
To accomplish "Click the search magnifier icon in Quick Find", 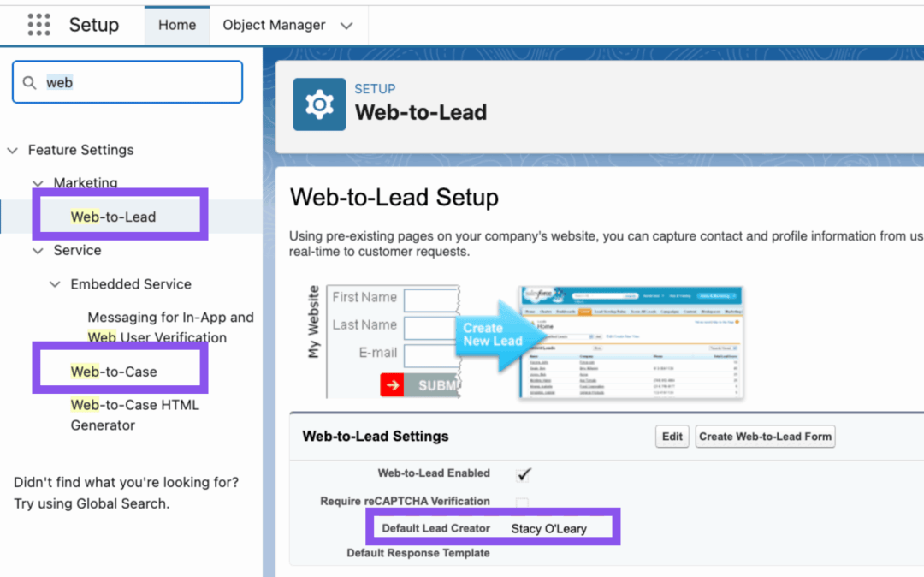I will point(30,82).
